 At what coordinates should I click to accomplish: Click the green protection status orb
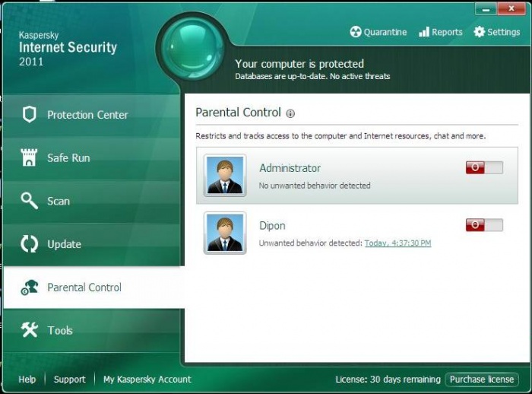[x=192, y=49]
